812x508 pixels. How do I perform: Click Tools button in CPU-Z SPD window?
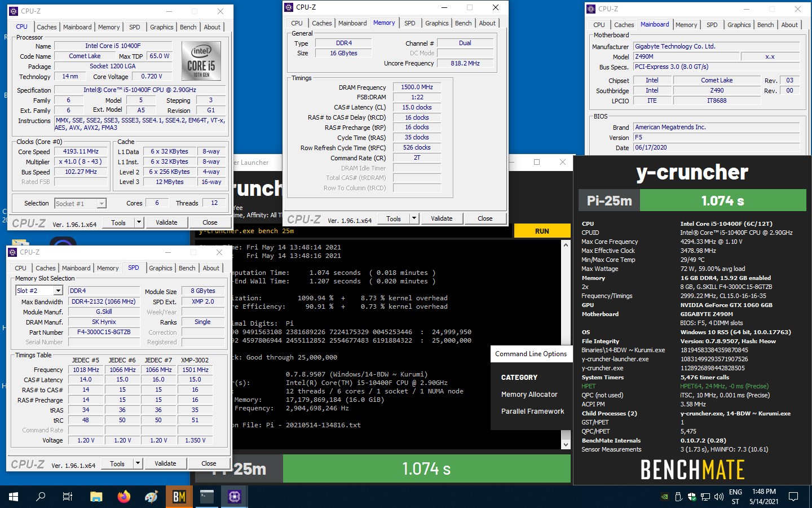coord(117,463)
